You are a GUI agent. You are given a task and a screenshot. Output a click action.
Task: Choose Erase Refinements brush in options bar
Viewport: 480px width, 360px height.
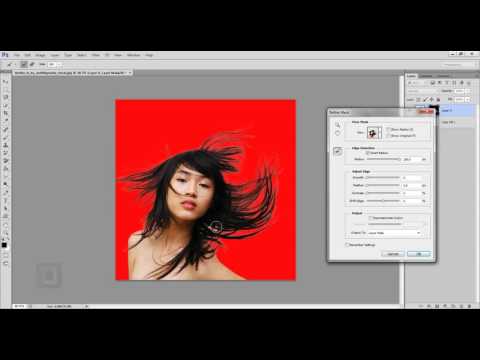pos(32,64)
